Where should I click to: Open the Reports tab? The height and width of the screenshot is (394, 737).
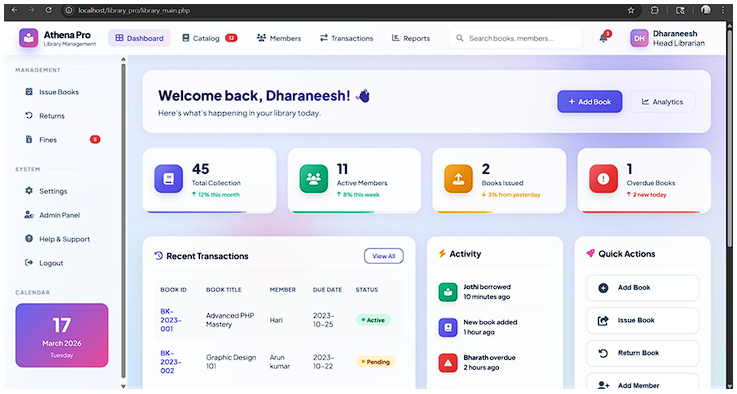[x=411, y=38]
